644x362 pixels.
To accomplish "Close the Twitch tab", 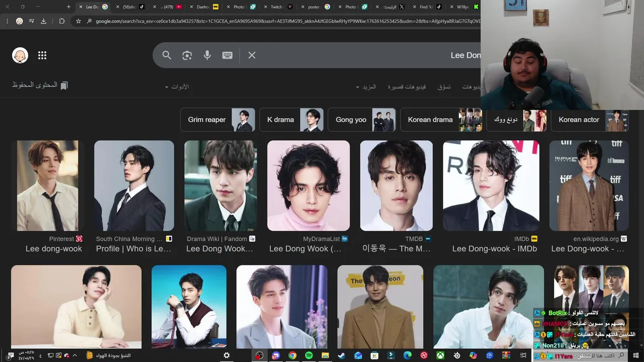I will click(266, 7).
